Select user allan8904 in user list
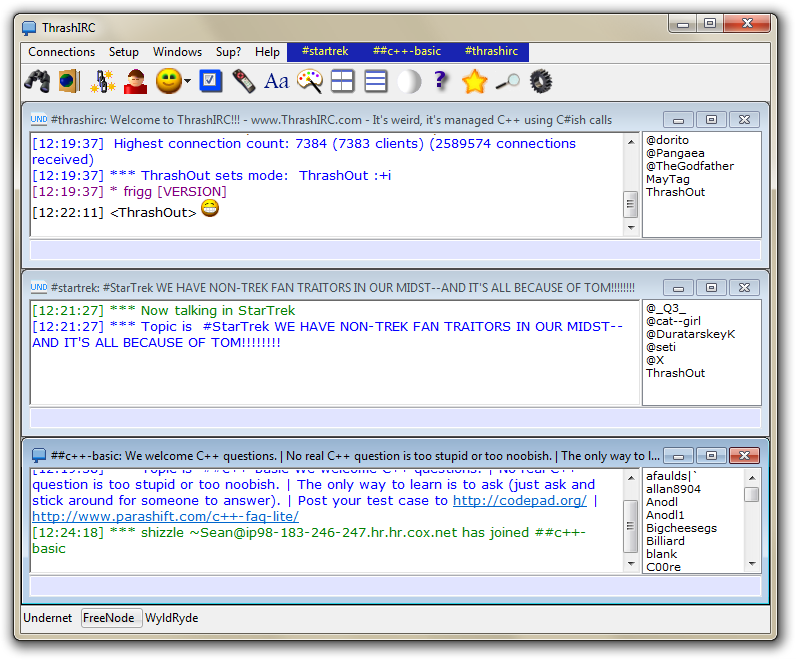797x661 pixels. pos(673,489)
